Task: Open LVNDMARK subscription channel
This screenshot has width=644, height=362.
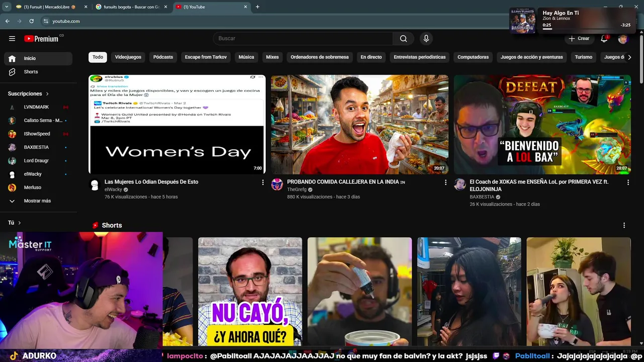Action: [x=38, y=107]
